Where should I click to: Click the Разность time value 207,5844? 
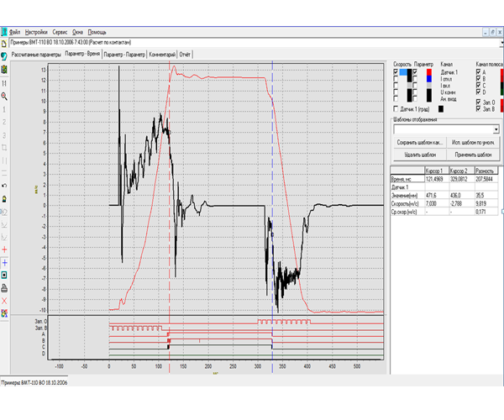click(x=486, y=179)
